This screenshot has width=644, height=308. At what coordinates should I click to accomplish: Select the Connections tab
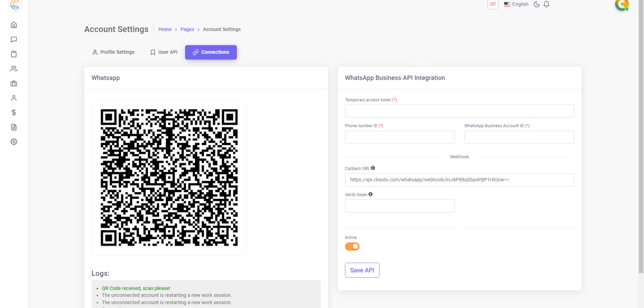point(211,52)
